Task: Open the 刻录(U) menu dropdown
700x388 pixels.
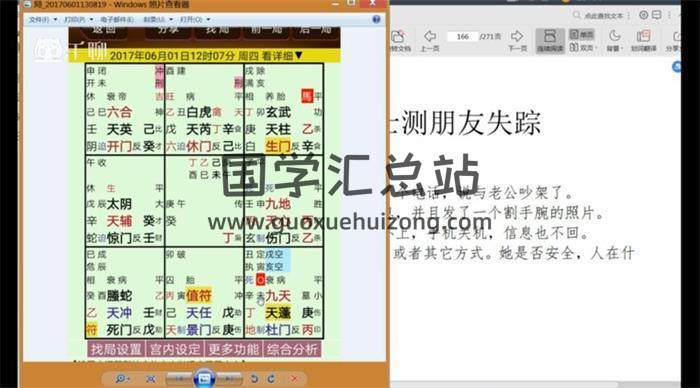Action: pos(158,20)
